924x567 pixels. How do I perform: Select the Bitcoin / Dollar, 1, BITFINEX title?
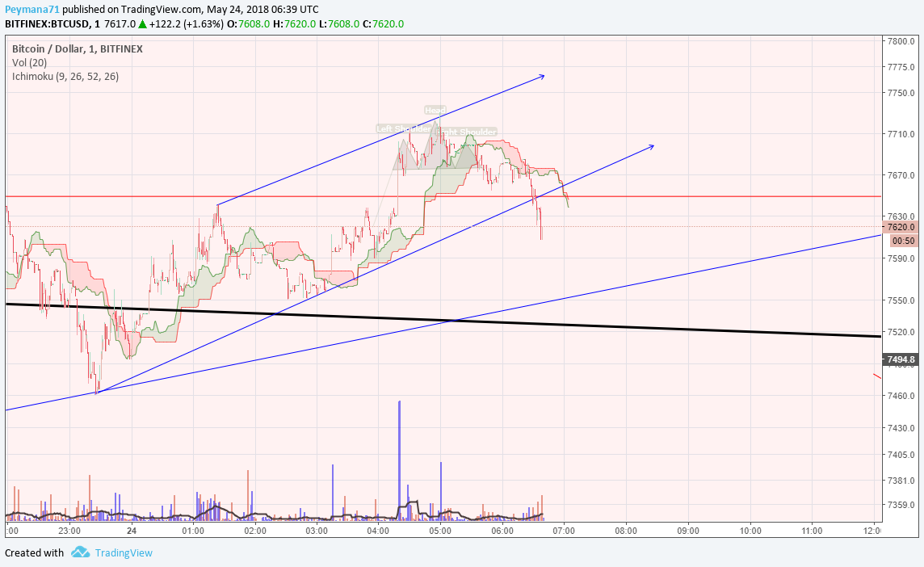pos(78,49)
